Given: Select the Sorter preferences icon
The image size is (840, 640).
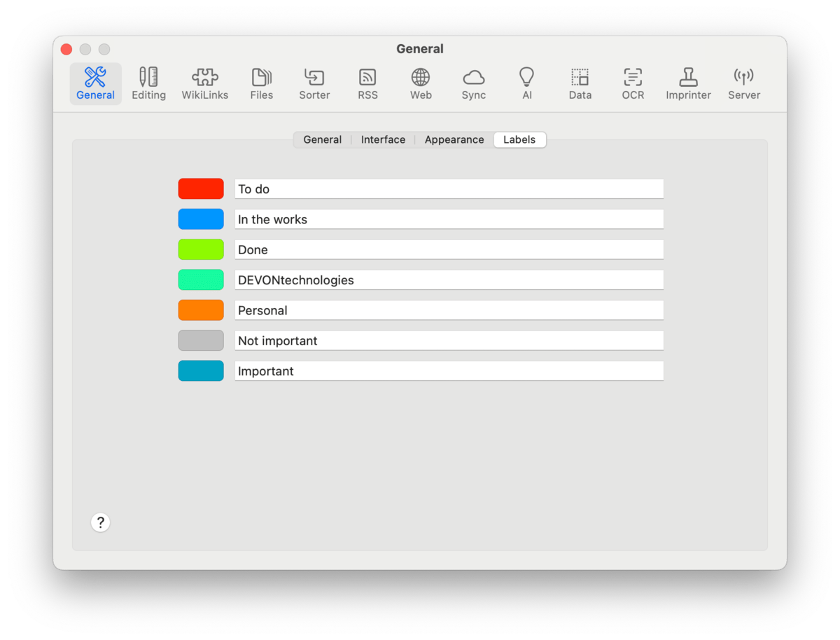Looking at the screenshot, I should [x=314, y=84].
